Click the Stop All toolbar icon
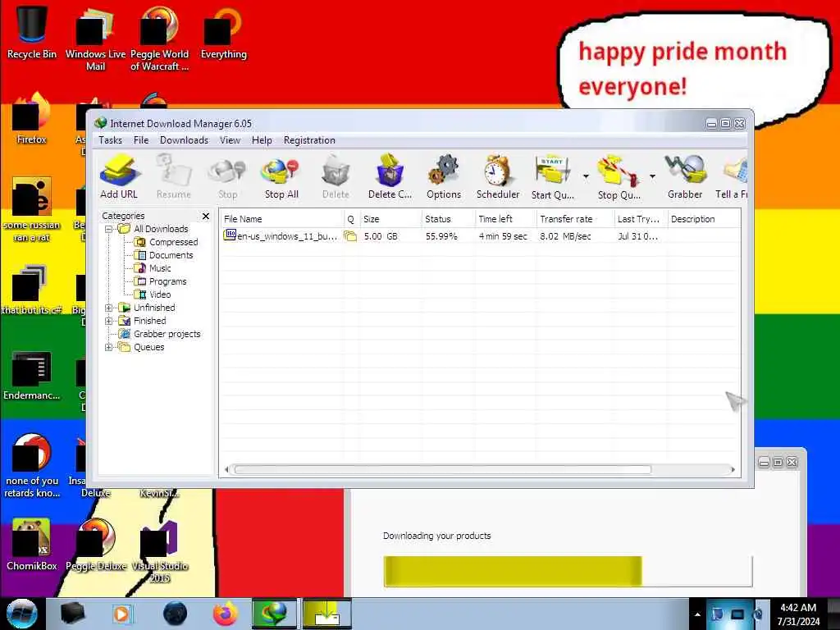 281,177
